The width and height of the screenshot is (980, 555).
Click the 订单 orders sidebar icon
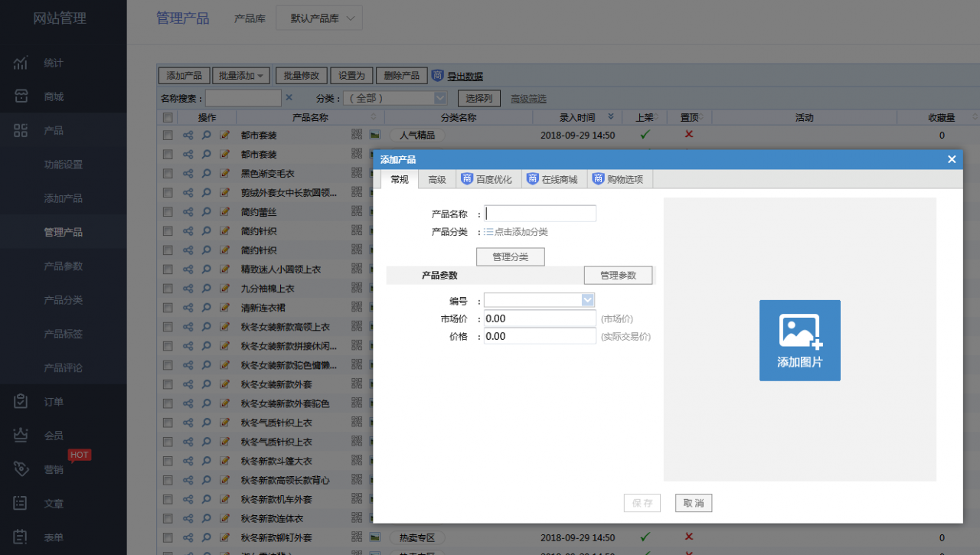(x=21, y=401)
